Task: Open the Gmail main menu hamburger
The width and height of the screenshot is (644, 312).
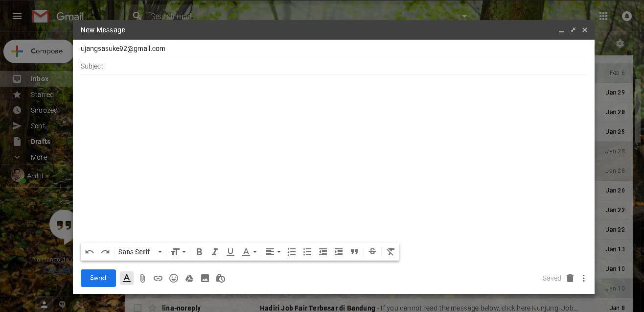Action: click(17, 16)
